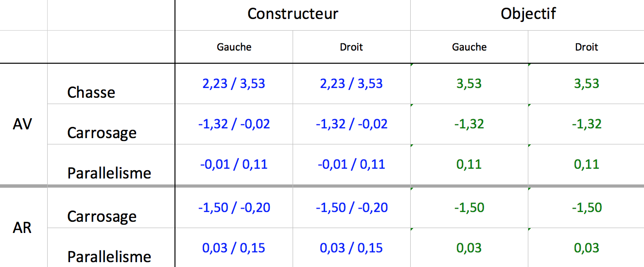This screenshot has width=644, height=267.
Task: Select the Objectif header cell
Action: point(527,15)
